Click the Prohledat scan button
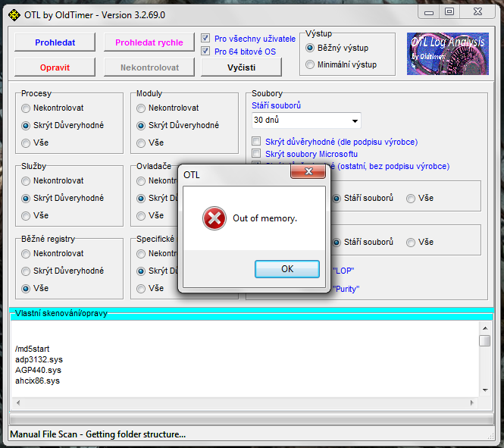The height and width of the screenshot is (448, 504). (x=55, y=42)
